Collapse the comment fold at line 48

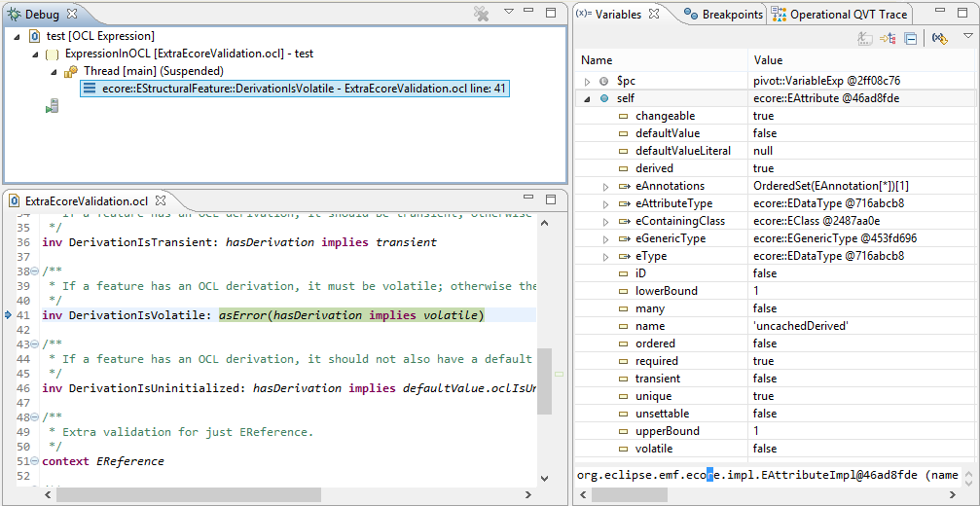35,417
